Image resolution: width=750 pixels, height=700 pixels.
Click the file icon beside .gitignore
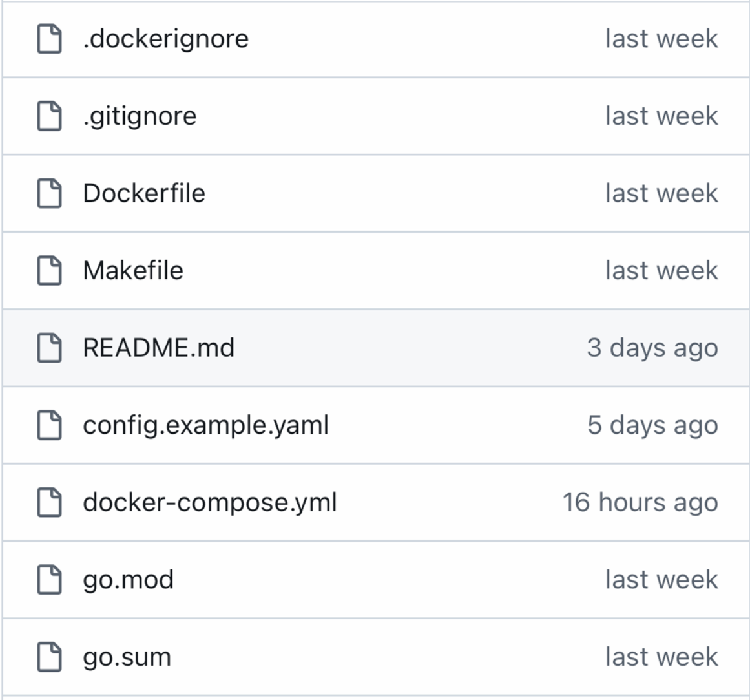click(49, 116)
